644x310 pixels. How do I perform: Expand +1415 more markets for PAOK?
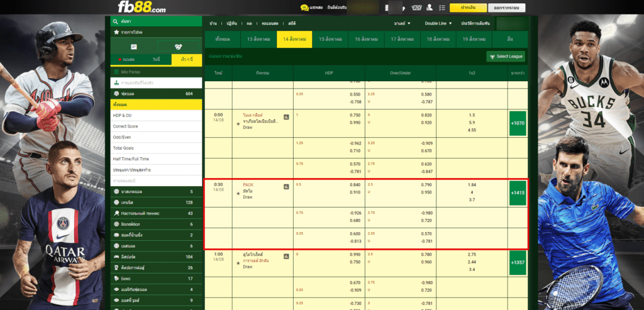[x=518, y=193]
